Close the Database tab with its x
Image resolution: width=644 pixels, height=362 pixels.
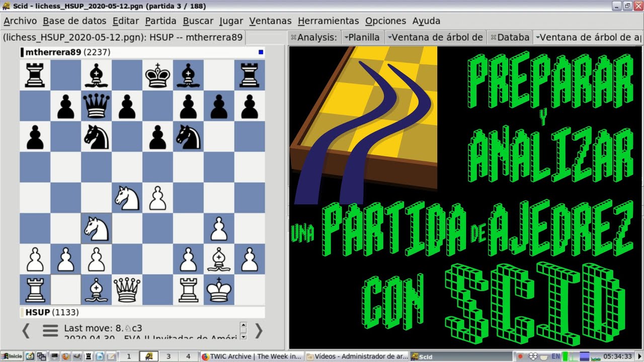point(494,37)
